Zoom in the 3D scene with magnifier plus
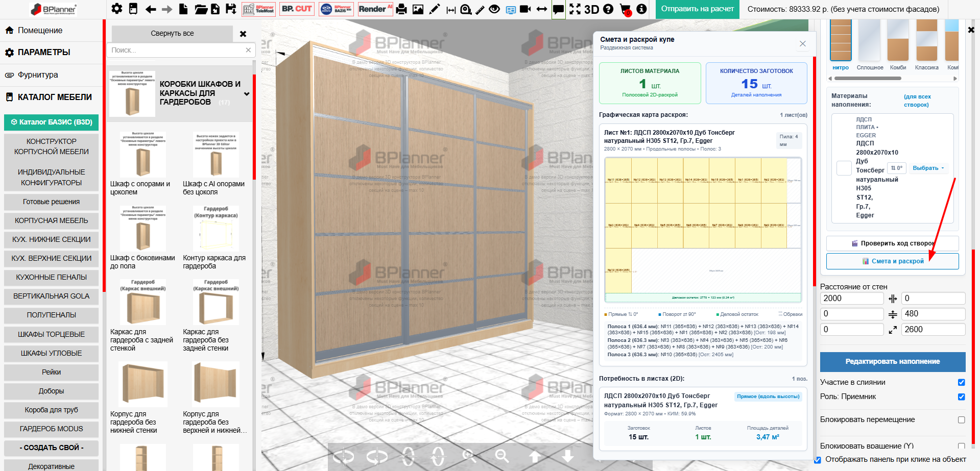Screen dimensions: 980x471 469,455
